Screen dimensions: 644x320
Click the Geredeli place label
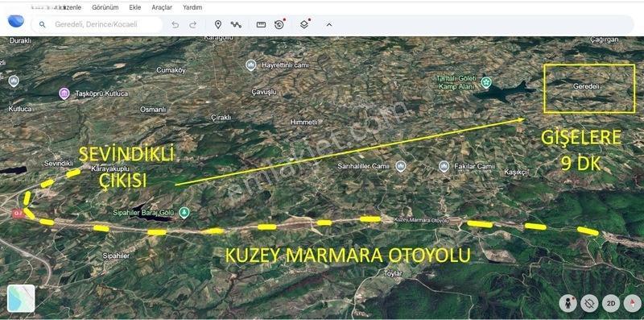(x=586, y=87)
